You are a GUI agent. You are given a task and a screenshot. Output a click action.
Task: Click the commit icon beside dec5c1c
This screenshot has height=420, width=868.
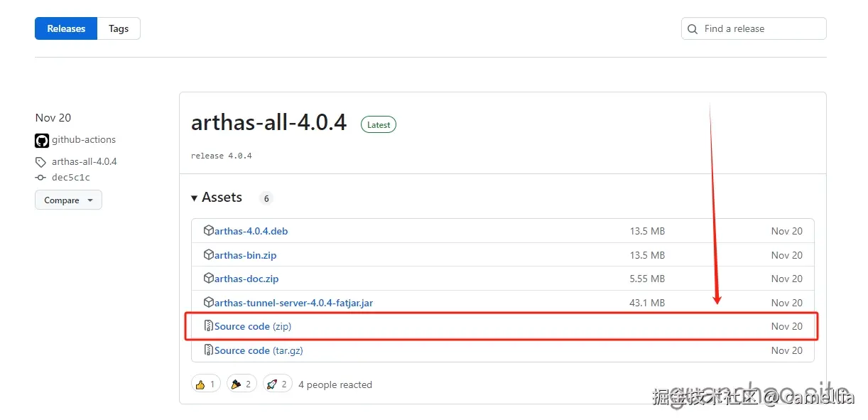tap(40, 178)
